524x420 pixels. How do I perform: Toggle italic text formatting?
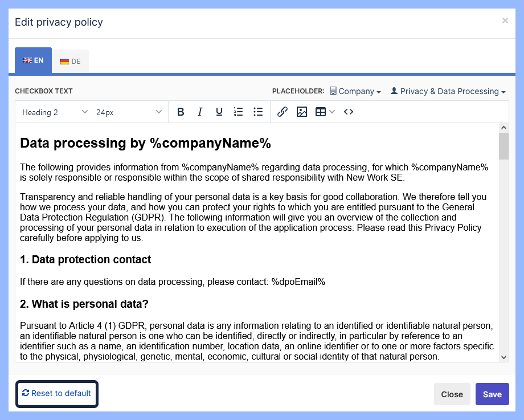200,112
